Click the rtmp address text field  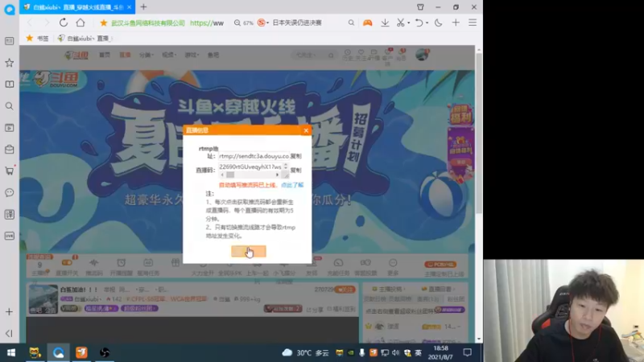pyautogui.click(x=254, y=156)
